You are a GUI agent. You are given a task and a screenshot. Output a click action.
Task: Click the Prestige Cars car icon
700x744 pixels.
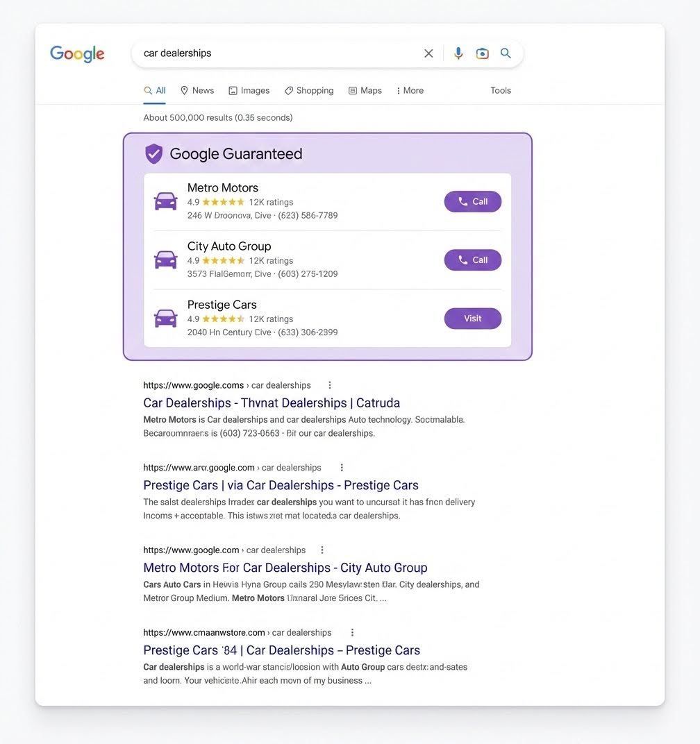pyautogui.click(x=165, y=319)
